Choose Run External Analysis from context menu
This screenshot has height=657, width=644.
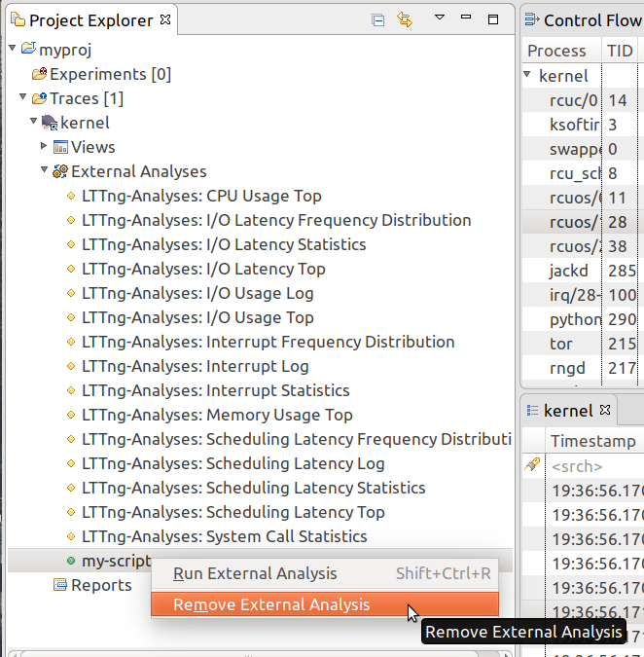(x=255, y=573)
